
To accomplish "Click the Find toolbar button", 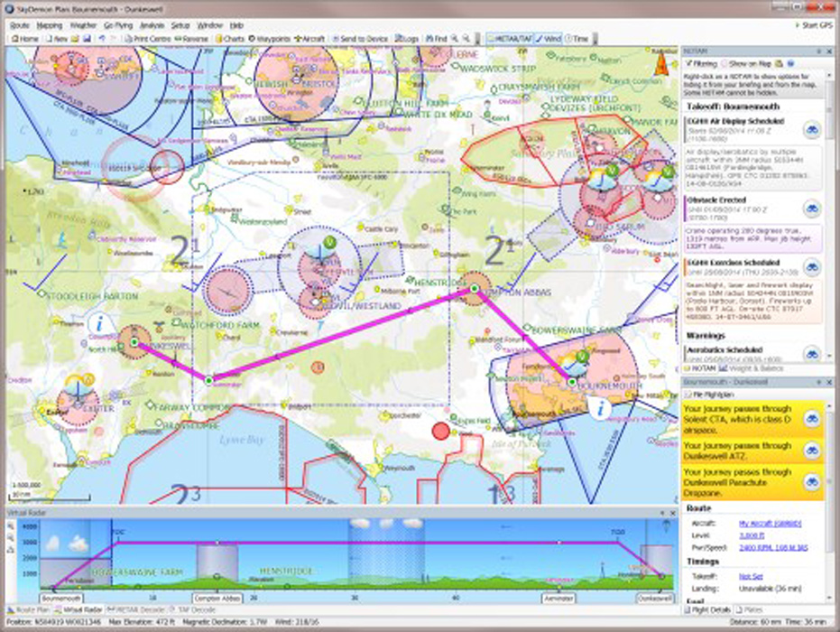I will point(436,39).
